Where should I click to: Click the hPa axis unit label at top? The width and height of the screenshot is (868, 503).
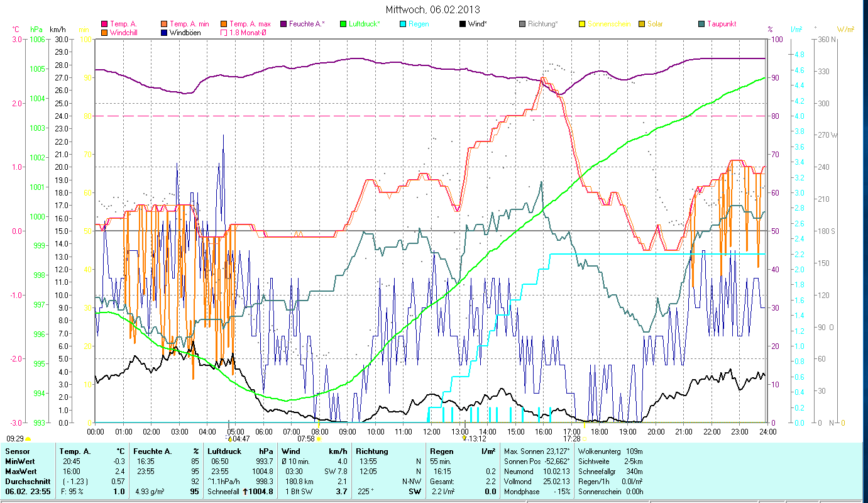coord(36,30)
